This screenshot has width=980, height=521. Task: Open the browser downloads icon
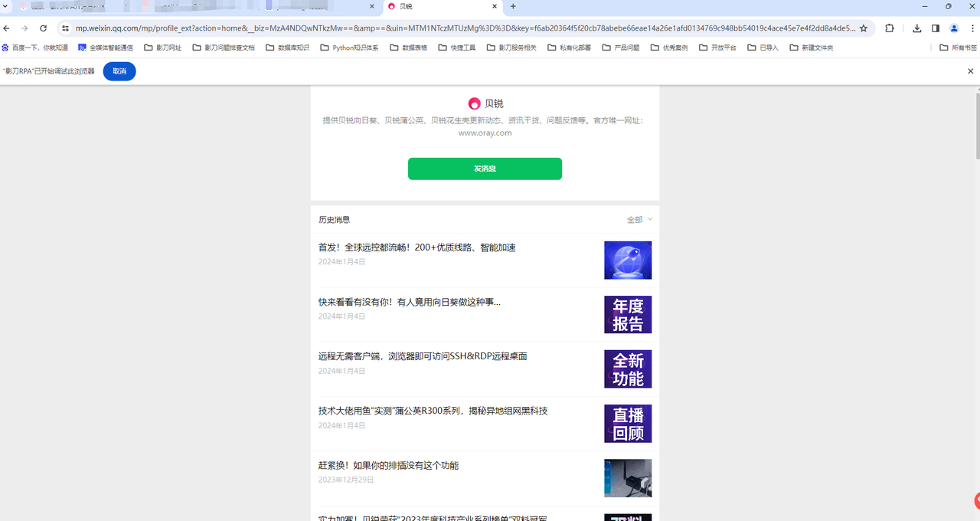tap(917, 28)
